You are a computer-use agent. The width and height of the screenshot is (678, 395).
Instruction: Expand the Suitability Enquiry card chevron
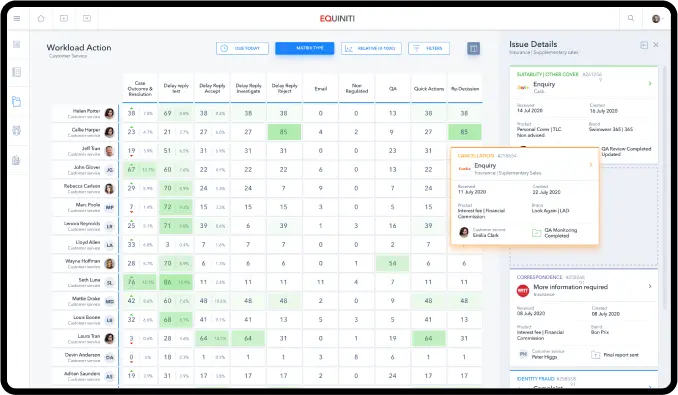(x=650, y=83)
